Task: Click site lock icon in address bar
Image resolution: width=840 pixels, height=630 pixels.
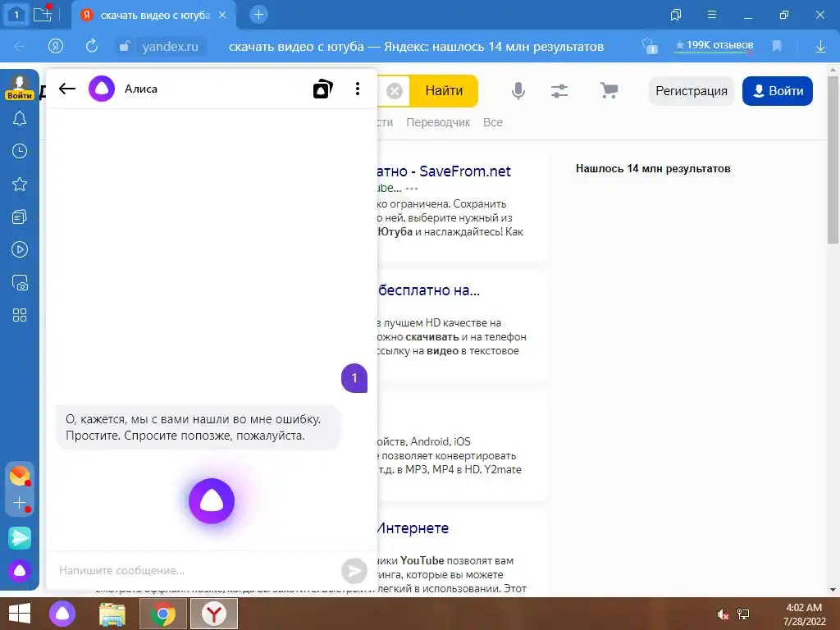Action: click(x=125, y=47)
